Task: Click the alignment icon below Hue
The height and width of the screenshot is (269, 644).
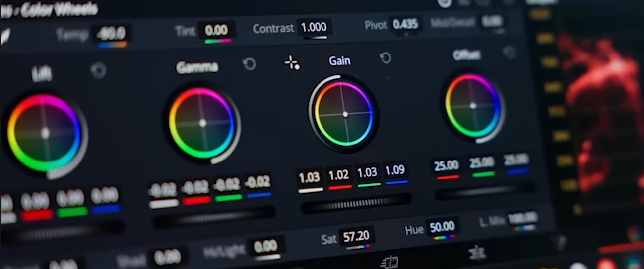Action: 477,252
